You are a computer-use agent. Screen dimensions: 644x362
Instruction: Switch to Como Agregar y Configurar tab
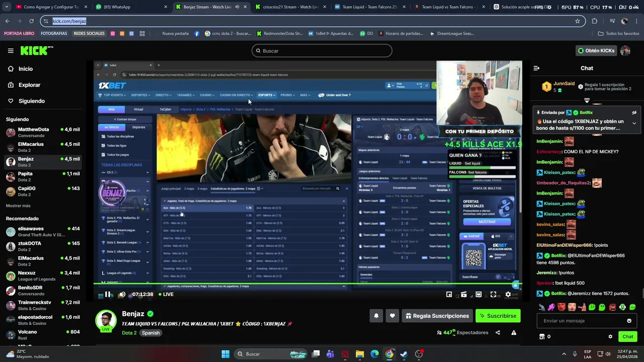[x=50, y=7]
